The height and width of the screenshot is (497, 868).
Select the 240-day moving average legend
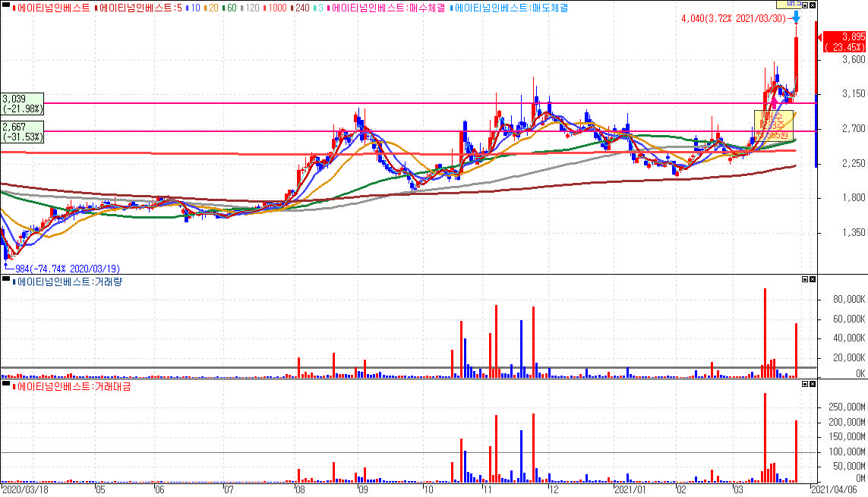click(301, 8)
